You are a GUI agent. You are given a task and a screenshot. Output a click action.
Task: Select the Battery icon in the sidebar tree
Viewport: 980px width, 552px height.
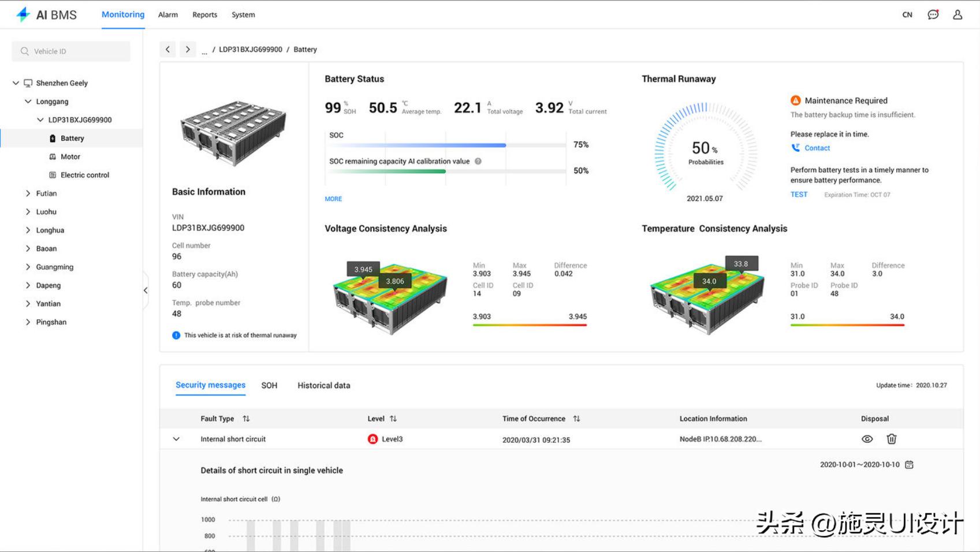(52, 138)
